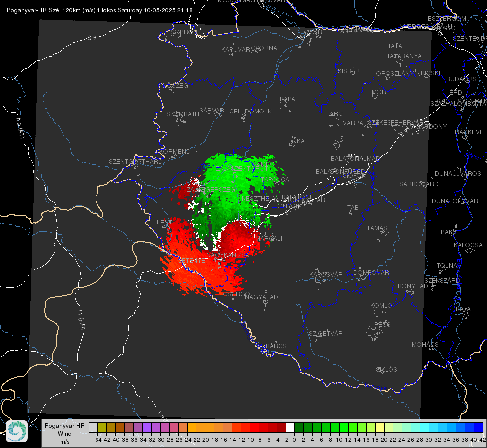This screenshot has height=448, width=487.
Task: Click the SZIGETVAR city label
Action: tap(325, 334)
